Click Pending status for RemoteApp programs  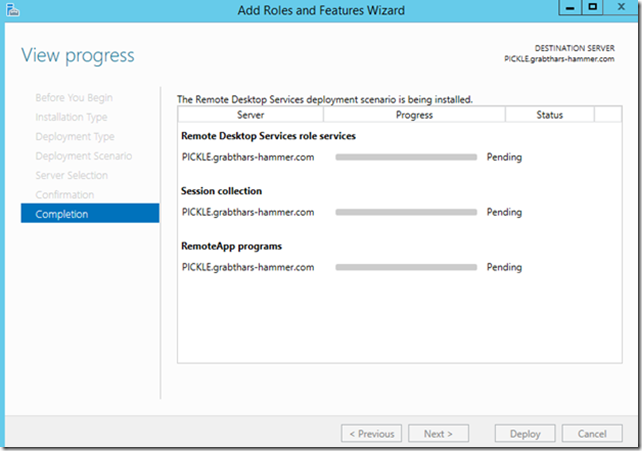click(504, 267)
